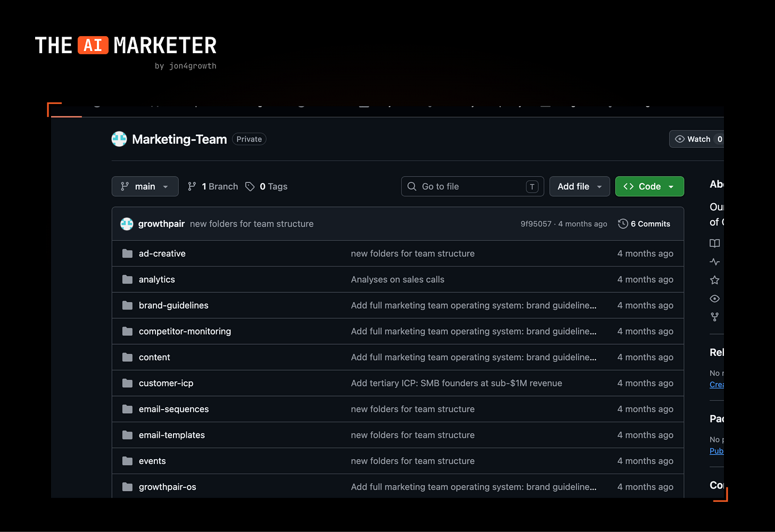Click the branch icon in main selector
Screen dimensions: 775x532
125,186
